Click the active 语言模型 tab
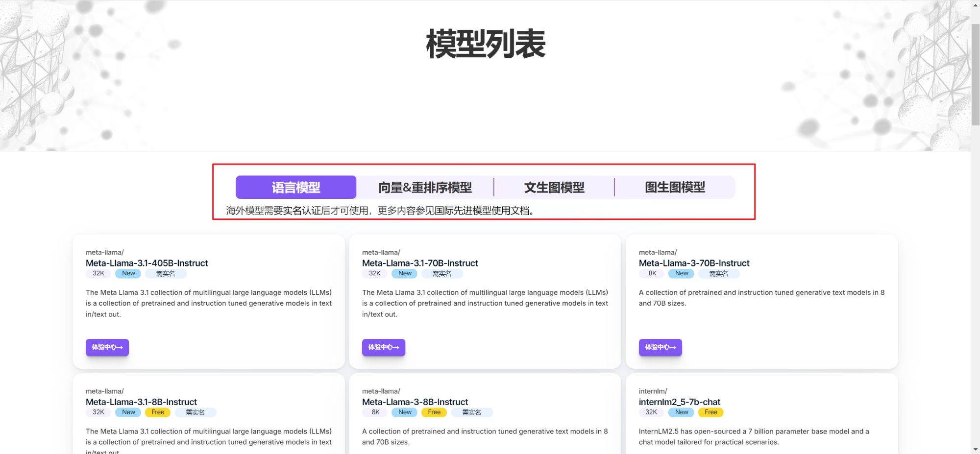 [x=295, y=187]
